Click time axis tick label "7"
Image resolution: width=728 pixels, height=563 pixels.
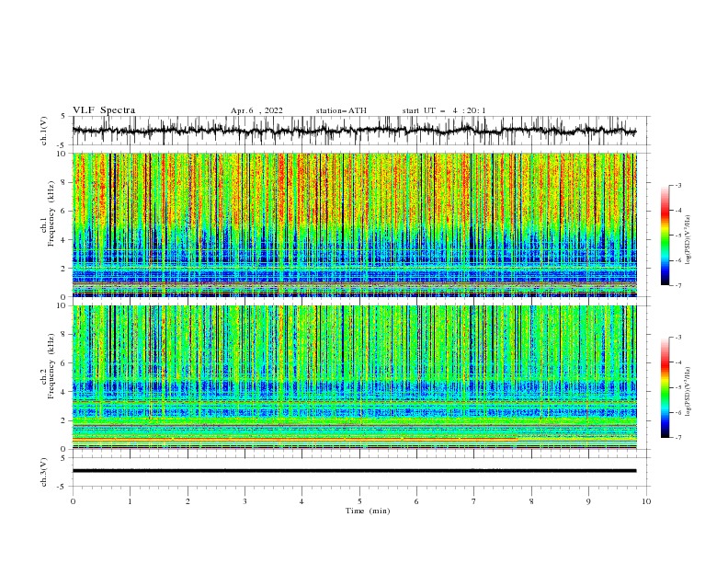pyautogui.click(x=474, y=501)
